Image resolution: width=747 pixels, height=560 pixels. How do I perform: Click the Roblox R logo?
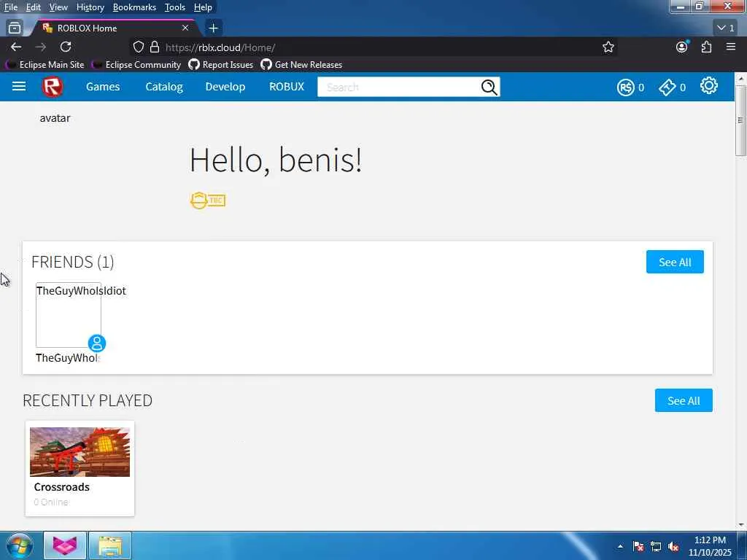coord(53,87)
